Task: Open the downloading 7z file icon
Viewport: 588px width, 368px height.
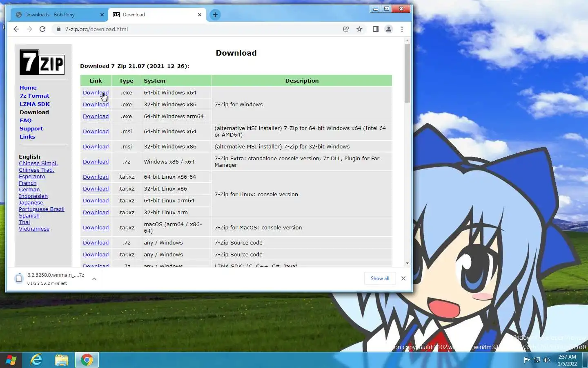Action: pos(19,278)
